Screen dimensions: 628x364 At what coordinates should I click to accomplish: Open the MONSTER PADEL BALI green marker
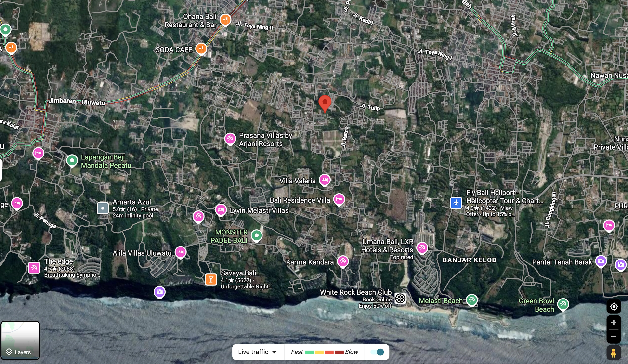pyautogui.click(x=256, y=235)
